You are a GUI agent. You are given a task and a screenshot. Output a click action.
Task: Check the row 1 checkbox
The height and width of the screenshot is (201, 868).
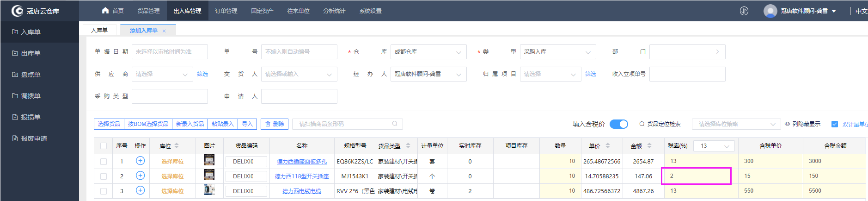(x=104, y=162)
